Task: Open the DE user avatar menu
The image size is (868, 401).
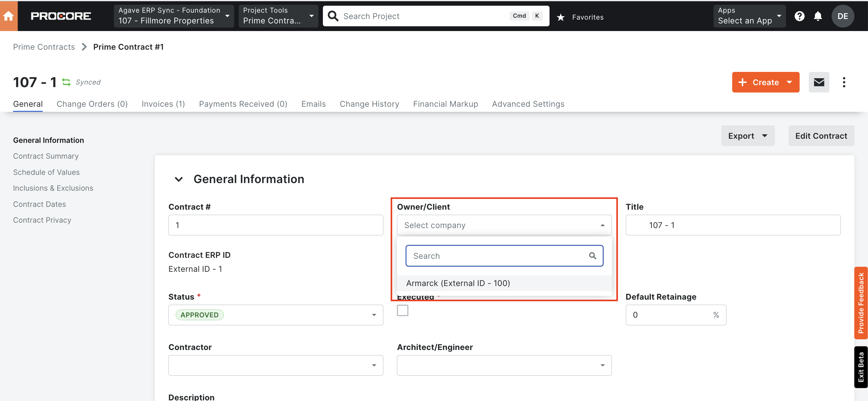Action: [x=842, y=16]
